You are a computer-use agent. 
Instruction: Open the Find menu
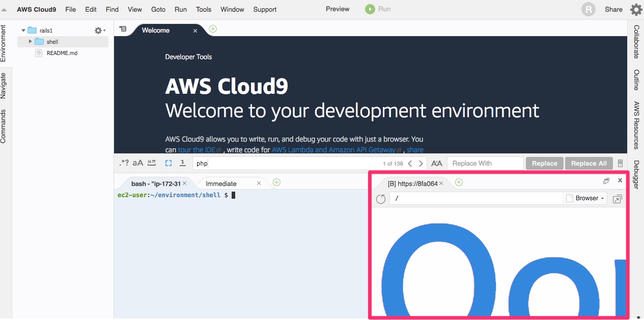coord(112,9)
